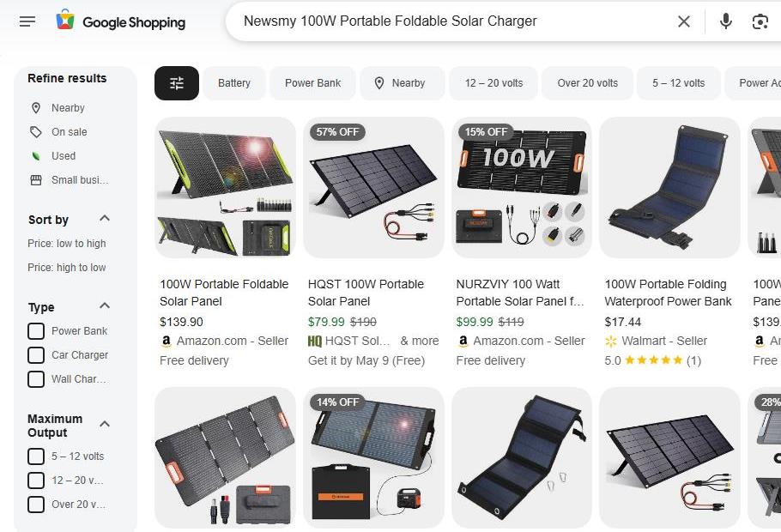Check the Power Bank type checkbox
781x532 pixels.
click(36, 330)
